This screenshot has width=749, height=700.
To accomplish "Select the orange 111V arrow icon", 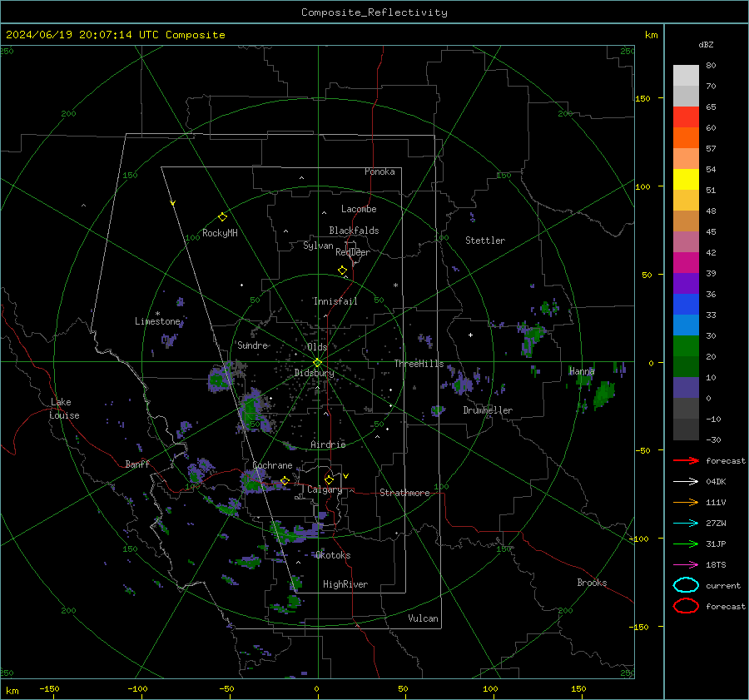I will tap(686, 502).
